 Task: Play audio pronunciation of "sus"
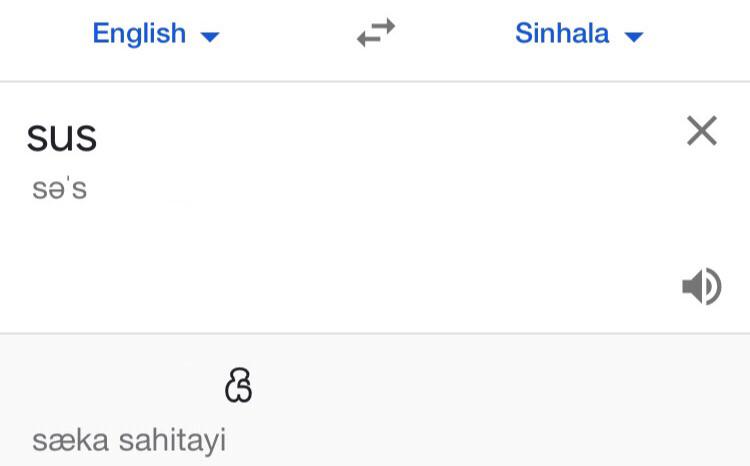pos(701,287)
